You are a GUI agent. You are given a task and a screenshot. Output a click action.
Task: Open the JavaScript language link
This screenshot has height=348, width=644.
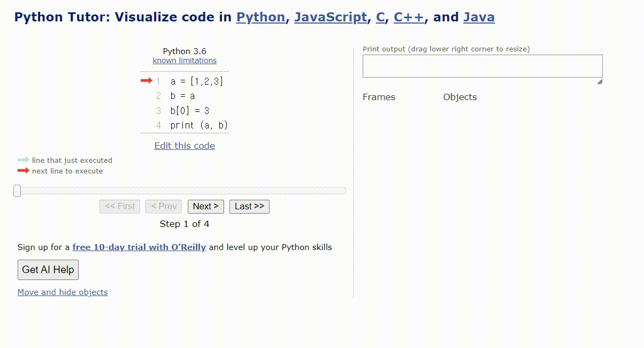tap(331, 17)
